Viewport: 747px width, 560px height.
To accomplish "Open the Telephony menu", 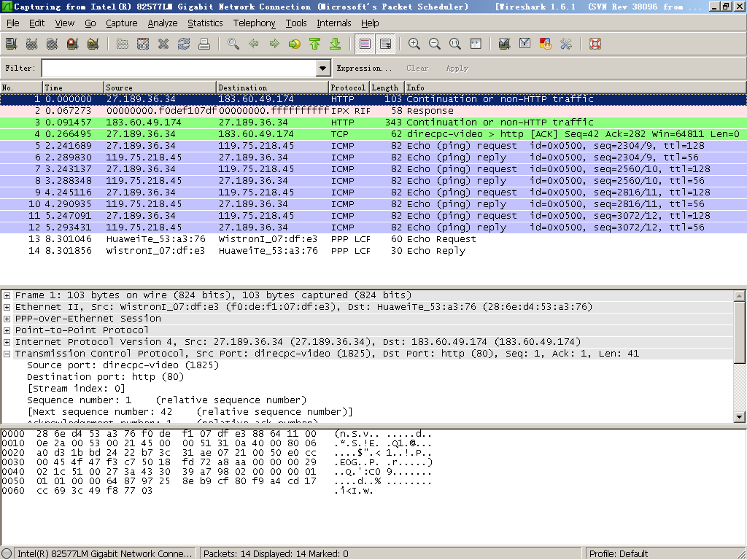I will 254,23.
